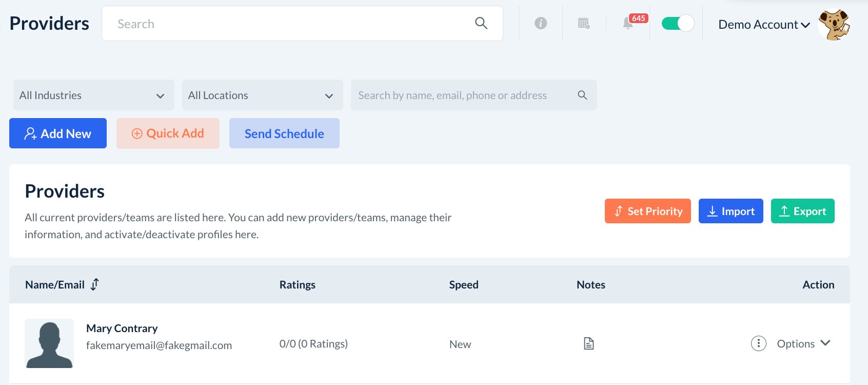
Task: Open Mary Contrary's notes document icon
Action: click(x=589, y=343)
